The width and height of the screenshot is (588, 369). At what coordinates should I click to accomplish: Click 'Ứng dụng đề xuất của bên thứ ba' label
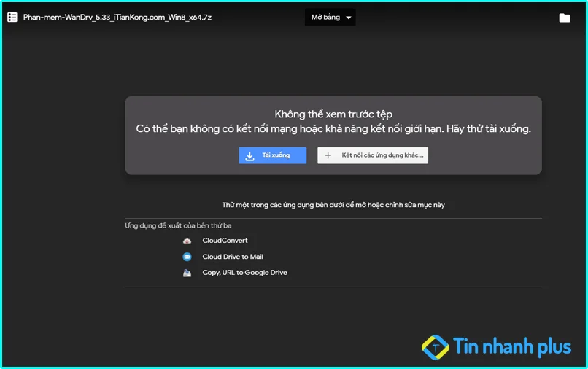click(178, 225)
